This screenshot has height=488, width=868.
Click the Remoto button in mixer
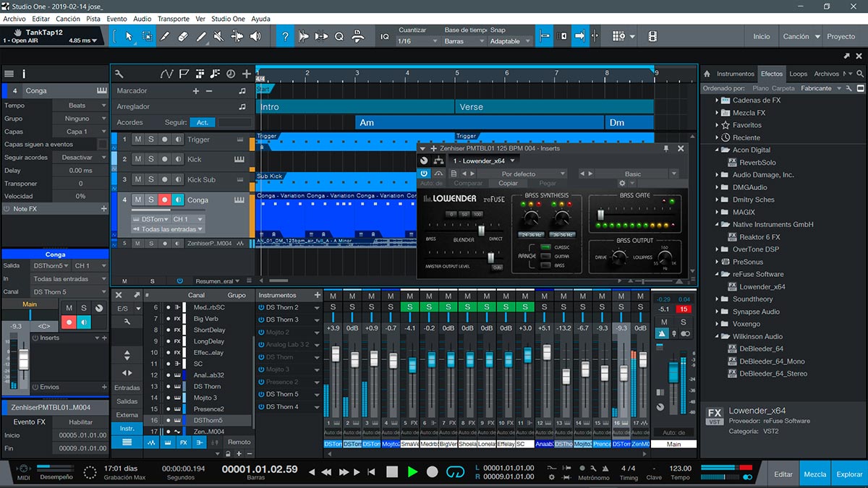[x=239, y=442]
